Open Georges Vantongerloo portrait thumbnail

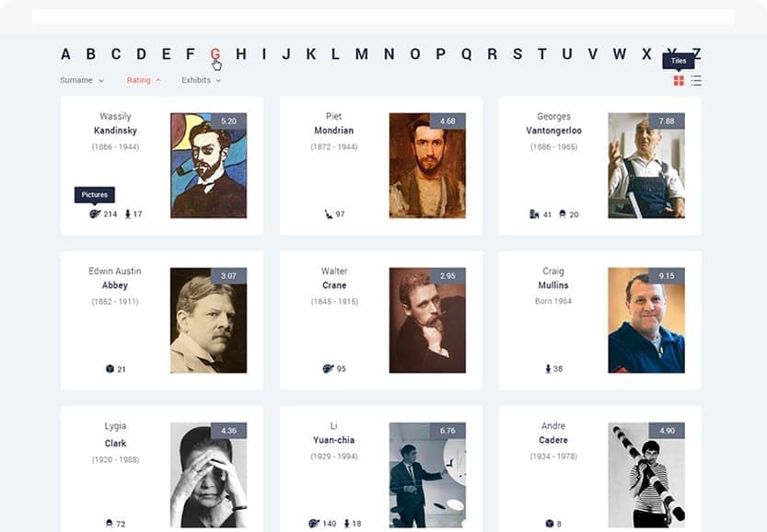point(646,166)
